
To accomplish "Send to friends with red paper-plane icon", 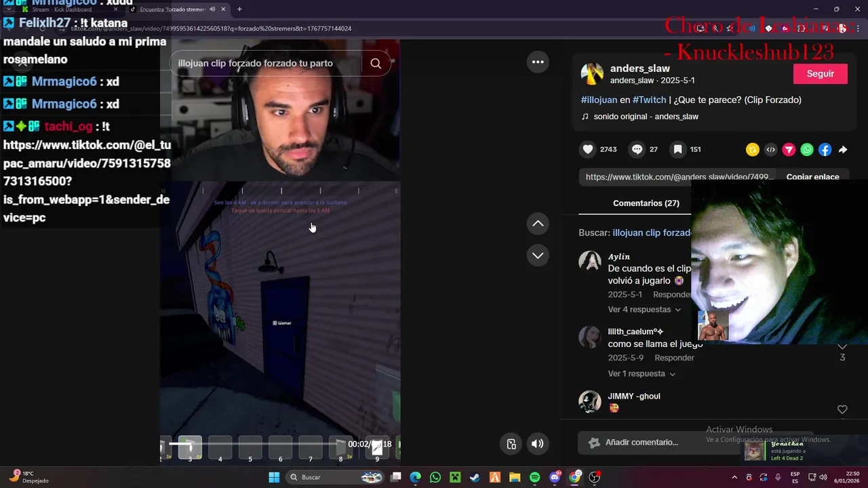I will click(x=789, y=150).
